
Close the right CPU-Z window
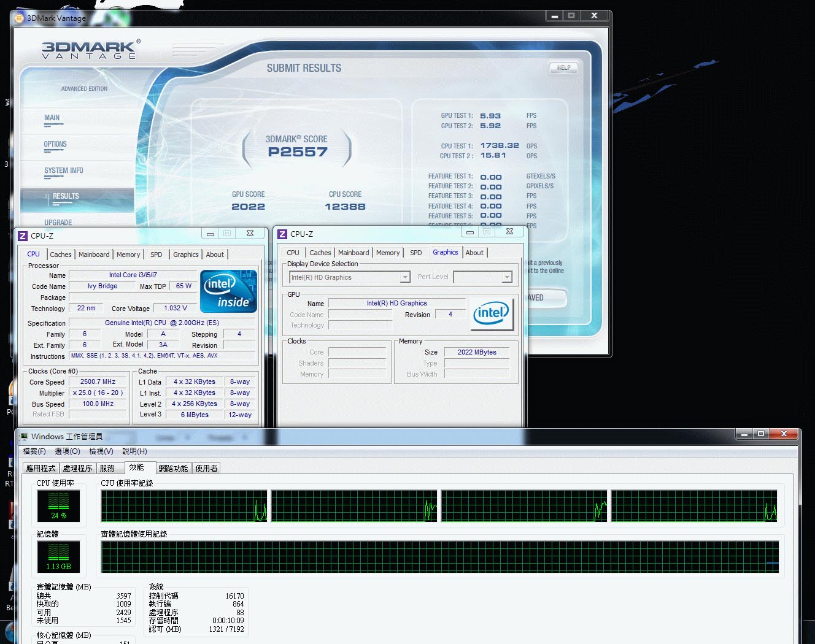509,232
